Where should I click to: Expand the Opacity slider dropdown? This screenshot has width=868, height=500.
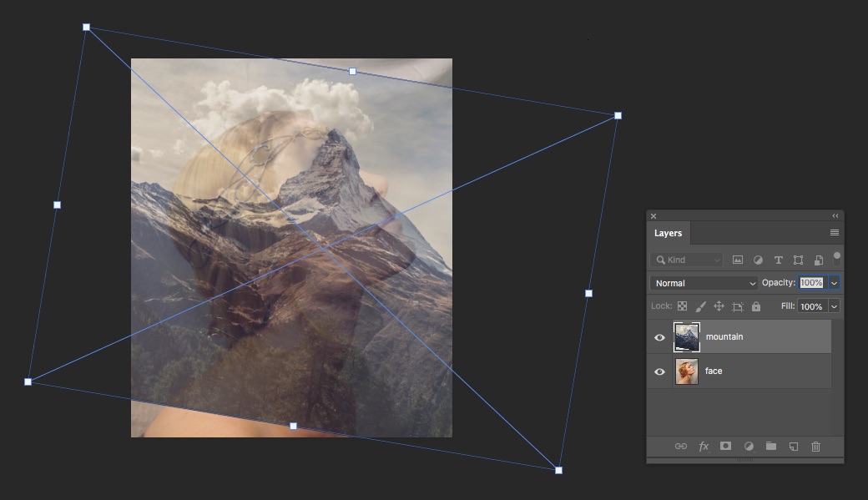coord(833,283)
